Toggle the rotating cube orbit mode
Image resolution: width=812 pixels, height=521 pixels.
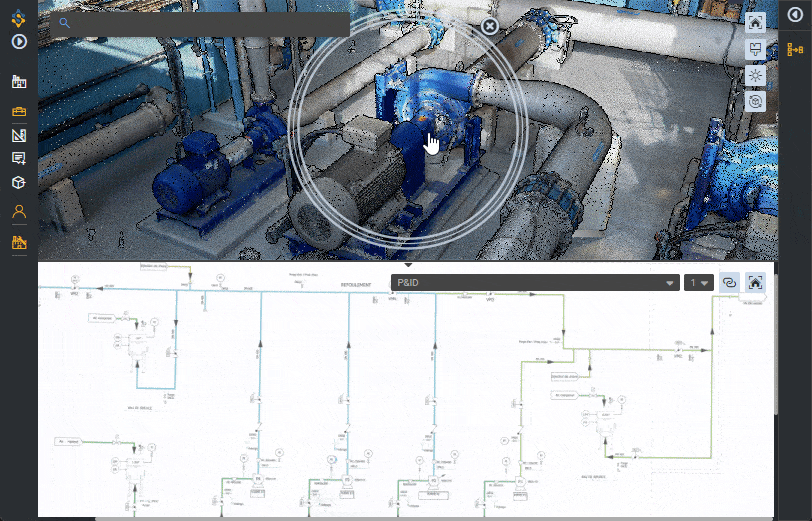[756, 101]
